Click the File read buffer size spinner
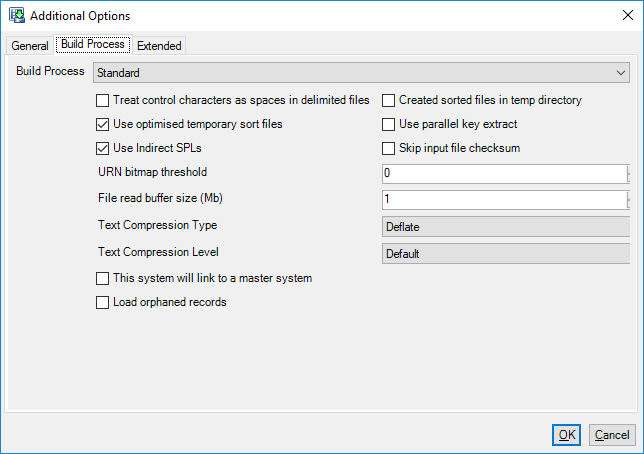Image resolution: width=644 pixels, height=454 pixels. pyautogui.click(x=628, y=200)
